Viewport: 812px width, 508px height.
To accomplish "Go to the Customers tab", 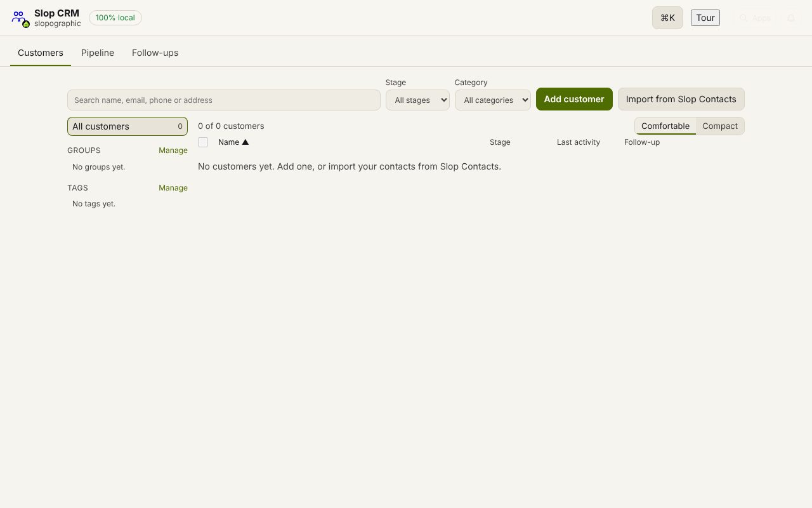I will coord(41,53).
